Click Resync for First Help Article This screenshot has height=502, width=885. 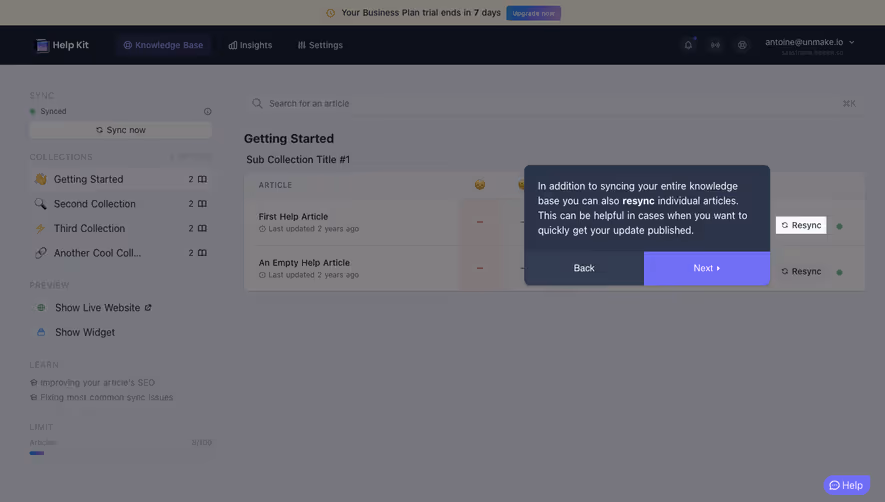(801, 225)
